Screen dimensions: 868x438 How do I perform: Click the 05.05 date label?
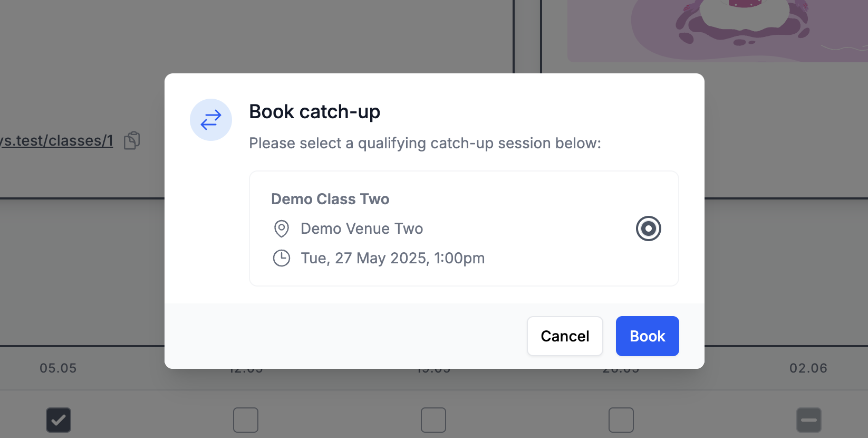[x=58, y=368]
